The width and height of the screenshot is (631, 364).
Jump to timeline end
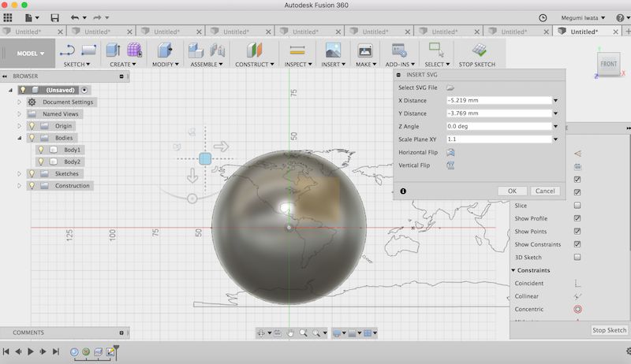[x=55, y=351]
